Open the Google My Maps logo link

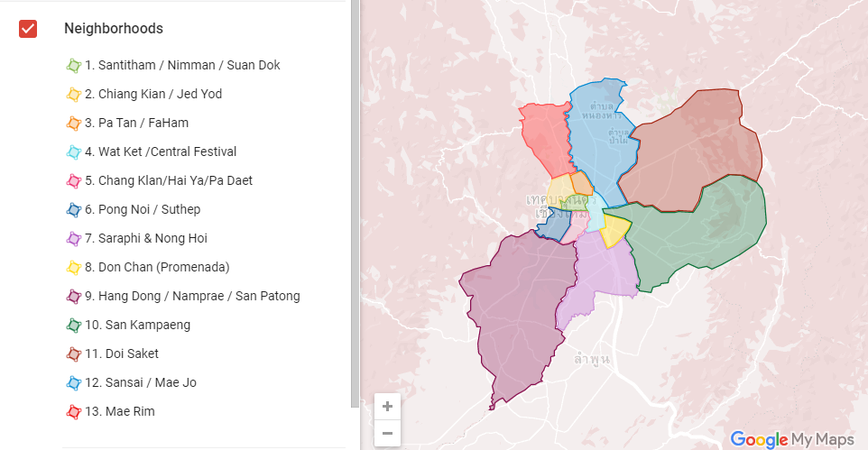791,439
